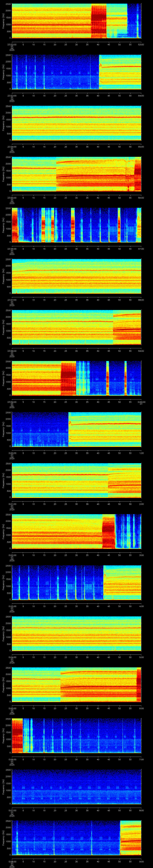Click the 23:56:00 start time label
153x868 pixels.
pyautogui.click(x=12, y=248)
